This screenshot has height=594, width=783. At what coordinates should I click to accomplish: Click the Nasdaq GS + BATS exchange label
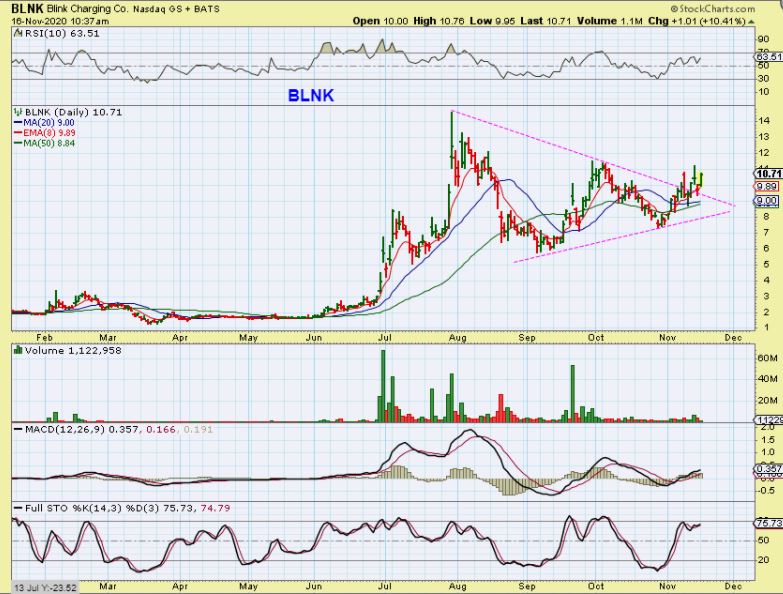click(x=176, y=9)
